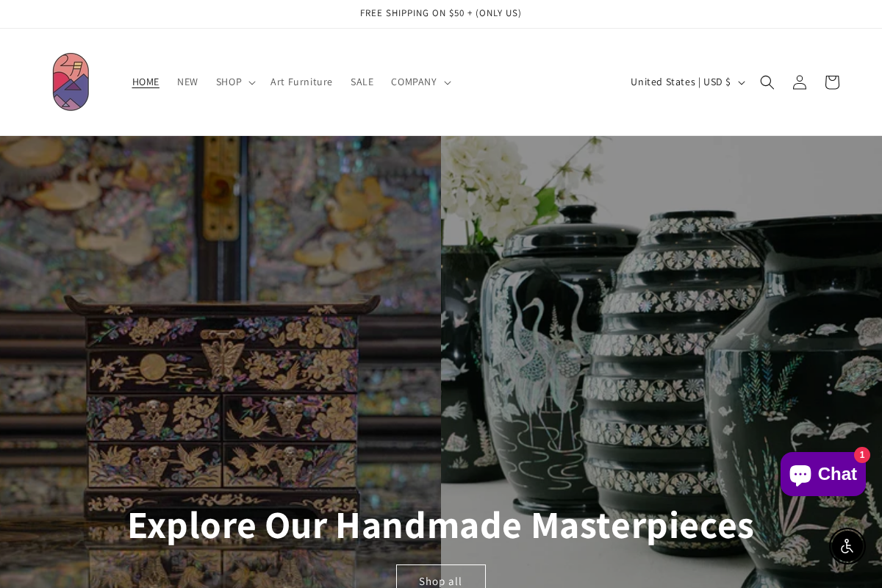
Task: Click the Shop all button
Action: pos(441,577)
